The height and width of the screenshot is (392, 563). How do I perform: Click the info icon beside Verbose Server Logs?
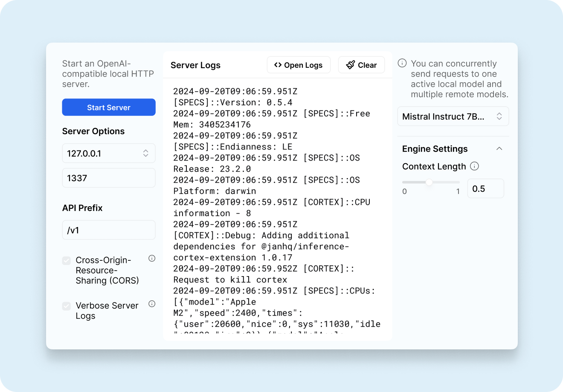pos(152,304)
